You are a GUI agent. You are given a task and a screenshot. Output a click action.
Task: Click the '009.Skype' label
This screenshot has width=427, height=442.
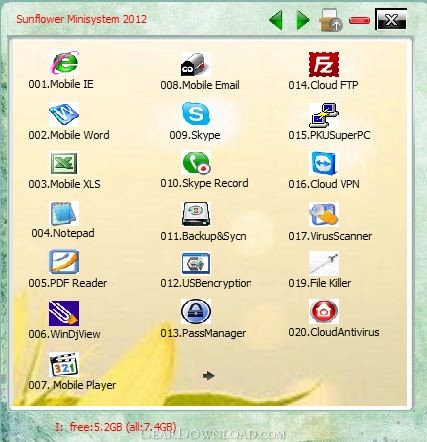coord(195,135)
